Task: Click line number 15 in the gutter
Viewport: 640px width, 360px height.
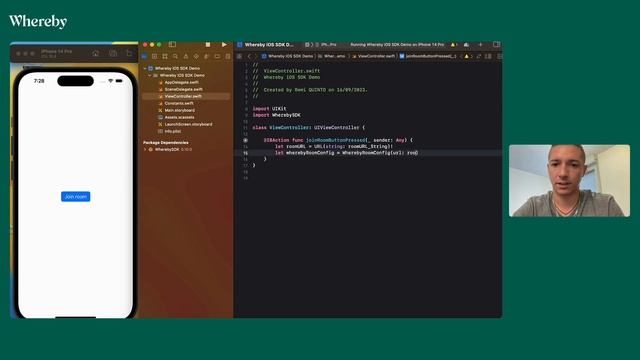Action: click(x=245, y=153)
